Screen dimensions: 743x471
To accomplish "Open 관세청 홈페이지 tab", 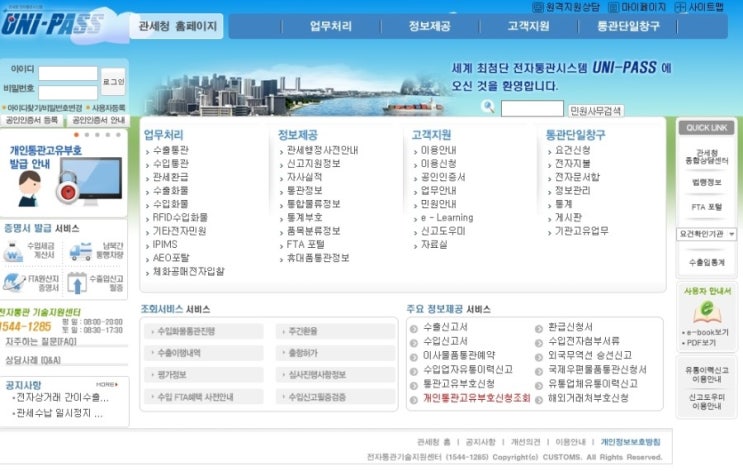I will point(177,26).
